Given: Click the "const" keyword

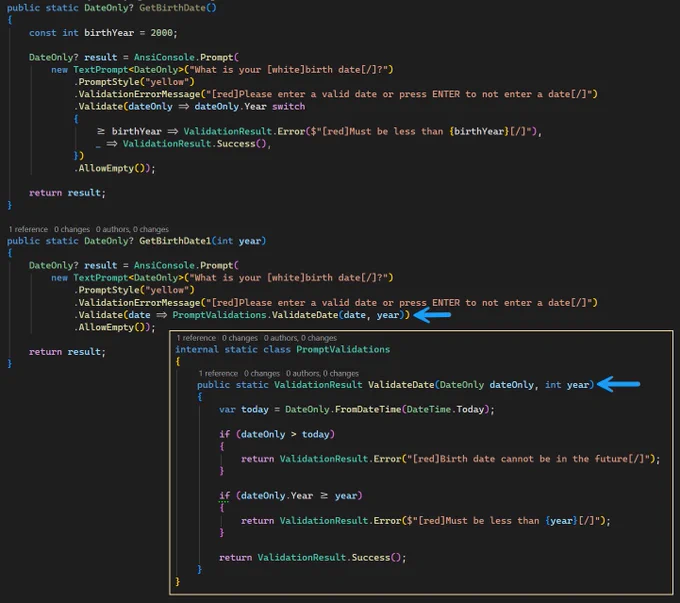Looking at the screenshot, I should point(42,33).
